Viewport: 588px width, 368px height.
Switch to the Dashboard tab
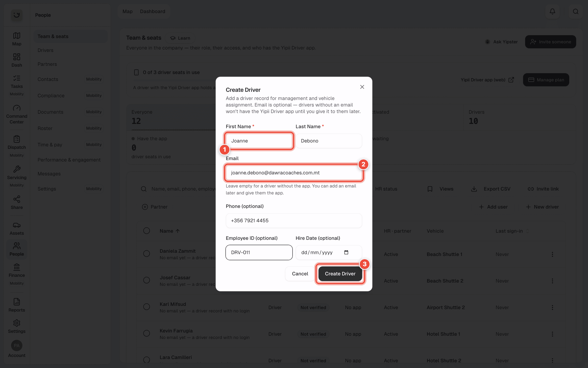tap(153, 11)
